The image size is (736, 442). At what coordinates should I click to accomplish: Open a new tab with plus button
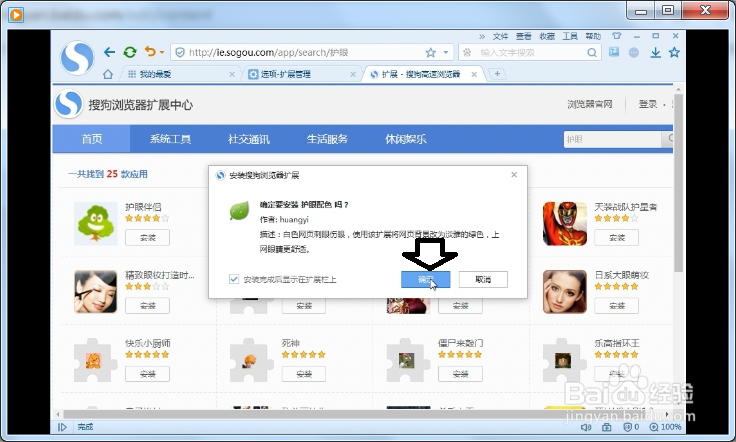pyautogui.click(x=497, y=74)
